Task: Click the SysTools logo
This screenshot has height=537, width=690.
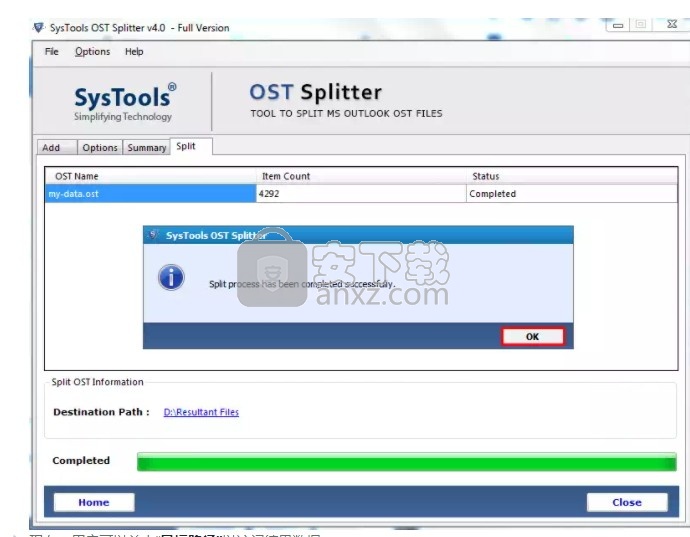Action: point(125,103)
